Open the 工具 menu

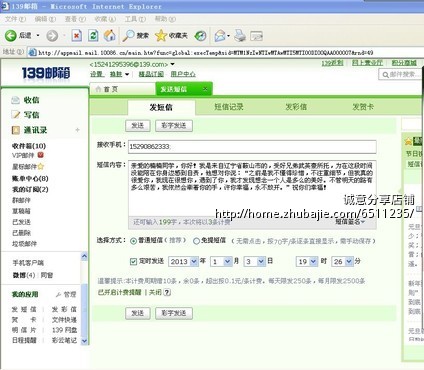click(135, 19)
